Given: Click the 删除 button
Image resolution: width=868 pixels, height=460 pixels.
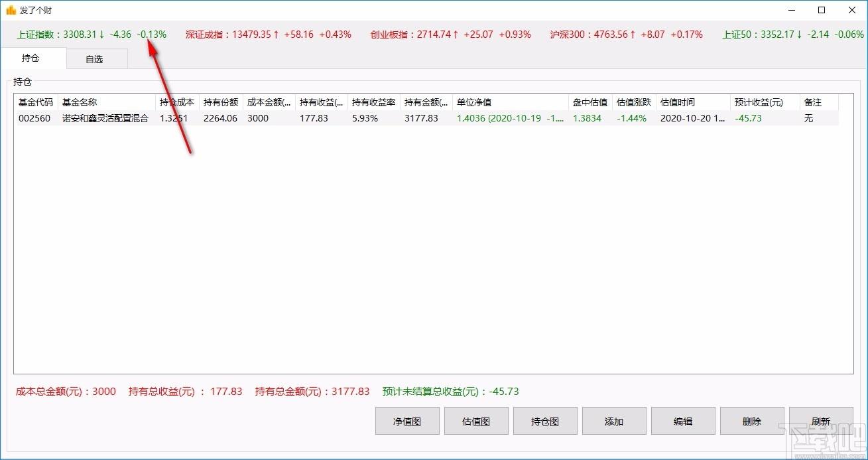Looking at the screenshot, I should pyautogui.click(x=751, y=420).
